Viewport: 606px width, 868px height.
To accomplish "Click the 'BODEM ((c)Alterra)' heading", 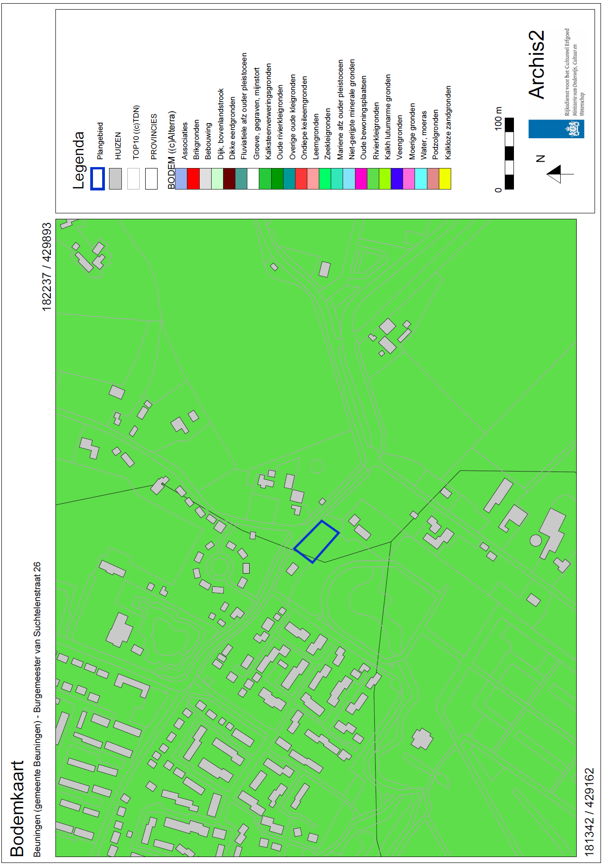I will pyautogui.click(x=171, y=150).
